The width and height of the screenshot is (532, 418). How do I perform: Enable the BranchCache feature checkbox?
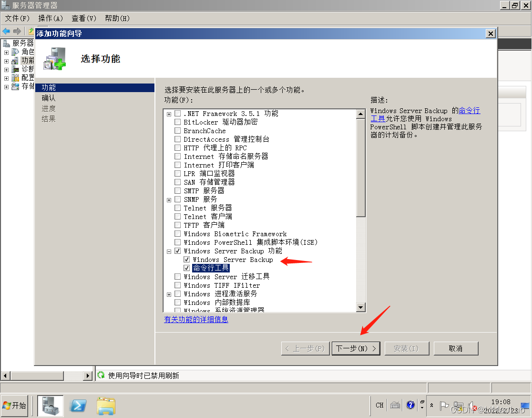coord(177,131)
